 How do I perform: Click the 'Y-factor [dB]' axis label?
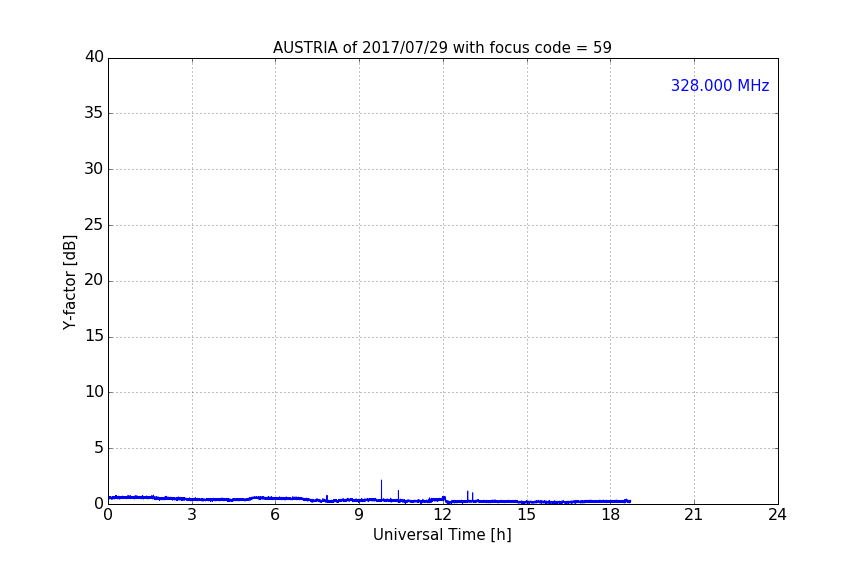coord(69,282)
